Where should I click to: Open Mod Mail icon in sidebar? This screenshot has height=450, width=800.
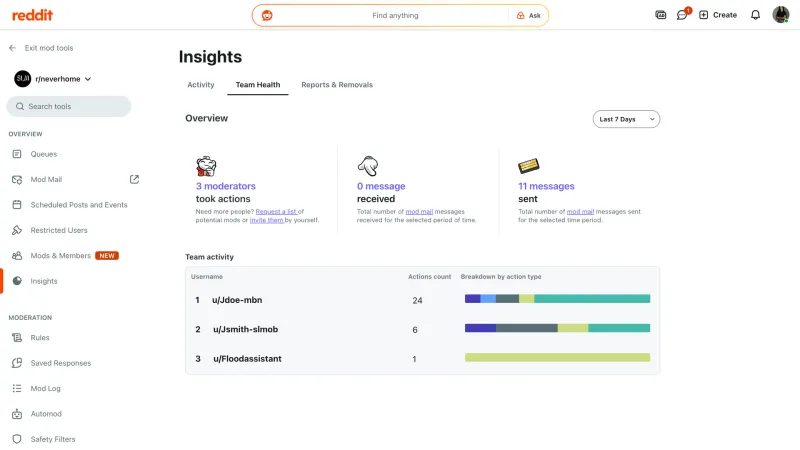(x=17, y=180)
